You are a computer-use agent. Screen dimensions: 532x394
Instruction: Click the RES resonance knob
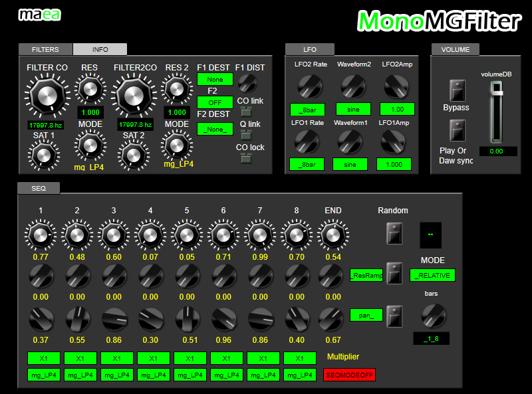tap(90, 89)
